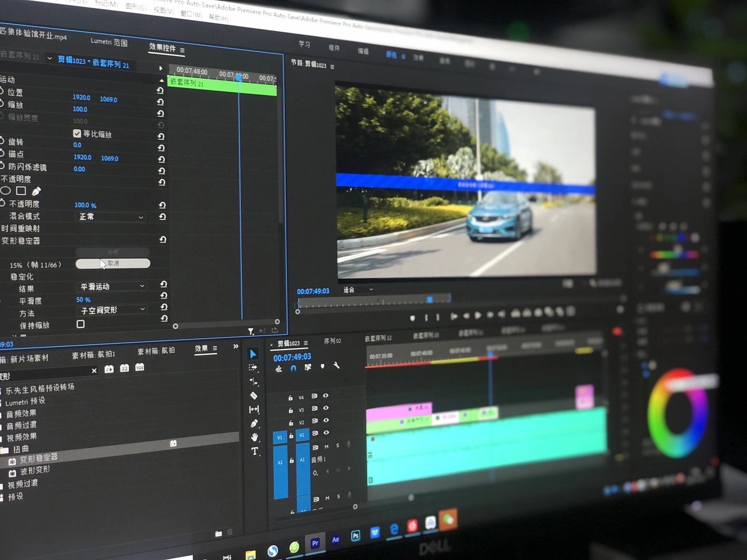The height and width of the screenshot is (560, 747).
Task: Open 混合模式 blend mode dropdown
Action: pos(110,217)
